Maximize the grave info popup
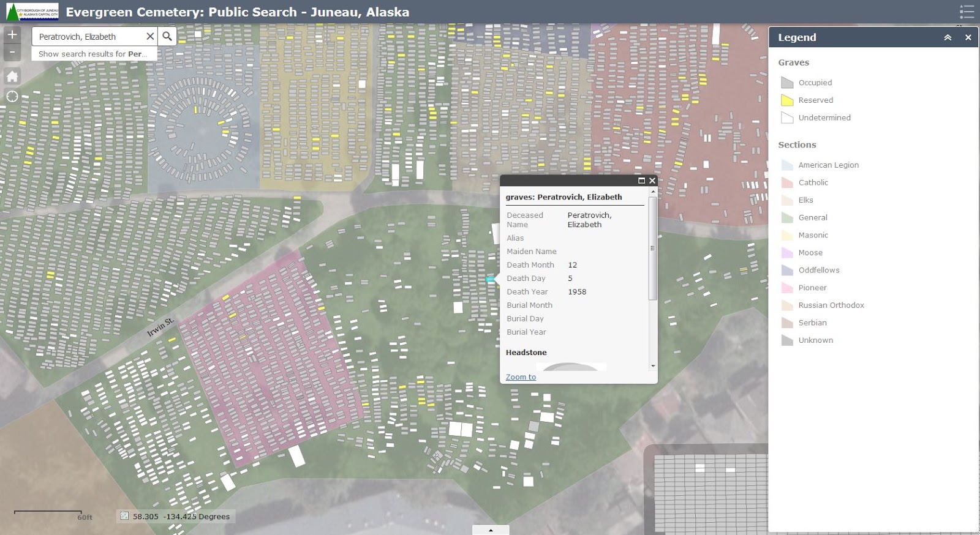The width and height of the screenshot is (980, 535). point(642,181)
